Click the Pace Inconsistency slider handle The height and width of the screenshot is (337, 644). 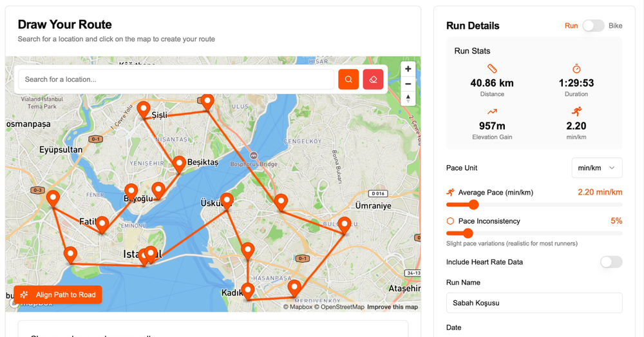point(468,233)
